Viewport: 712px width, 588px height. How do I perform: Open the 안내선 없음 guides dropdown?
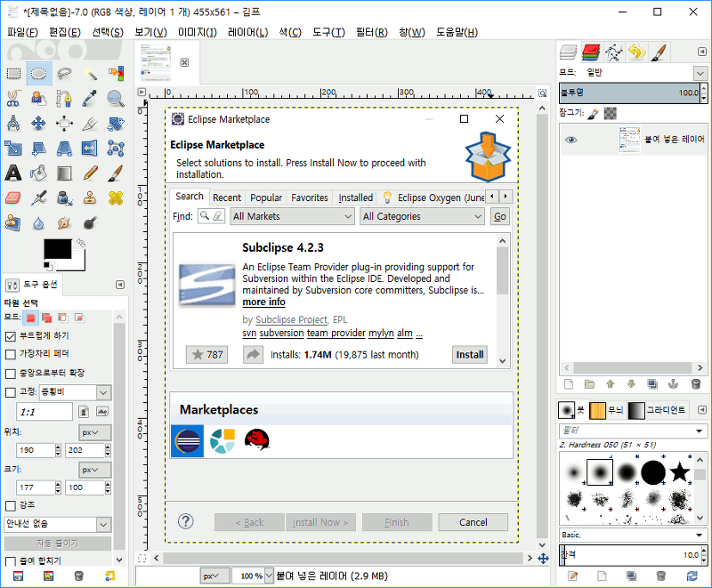click(x=57, y=525)
